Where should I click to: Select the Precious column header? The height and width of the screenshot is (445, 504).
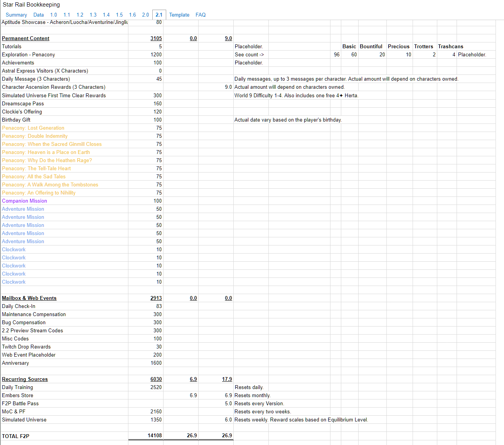pyautogui.click(x=399, y=46)
